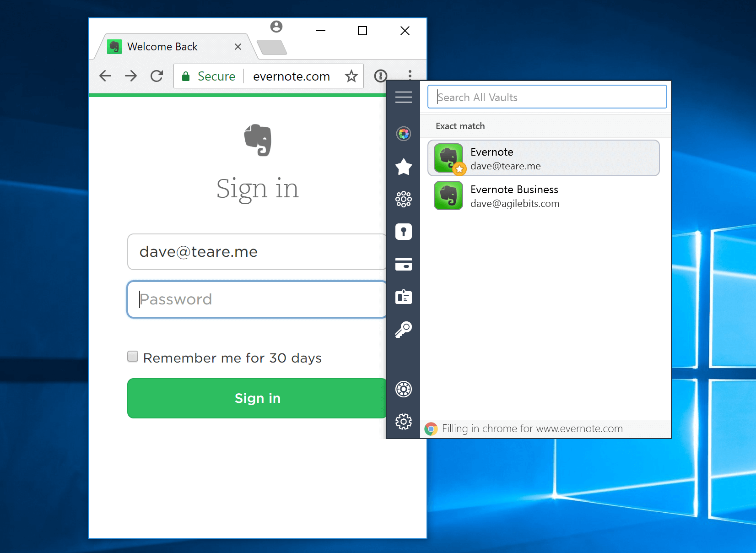Open the Password Generator key icon

[403, 330]
